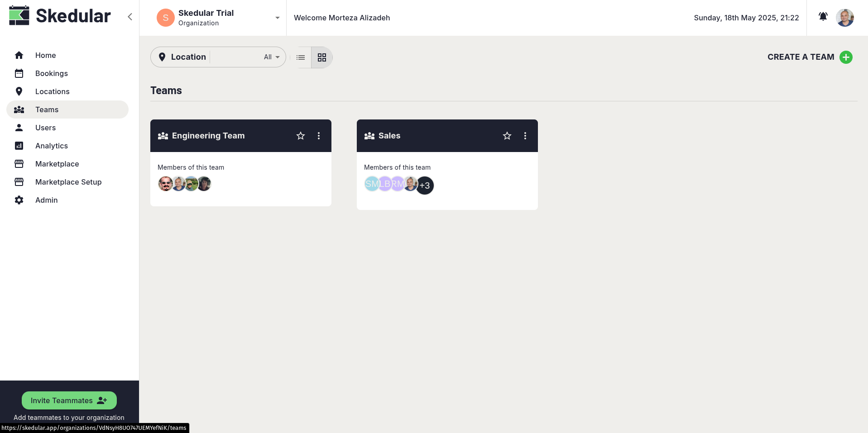Image resolution: width=868 pixels, height=433 pixels.
Task: Show the +3 hidden Sales team members
Action: pyautogui.click(x=425, y=186)
